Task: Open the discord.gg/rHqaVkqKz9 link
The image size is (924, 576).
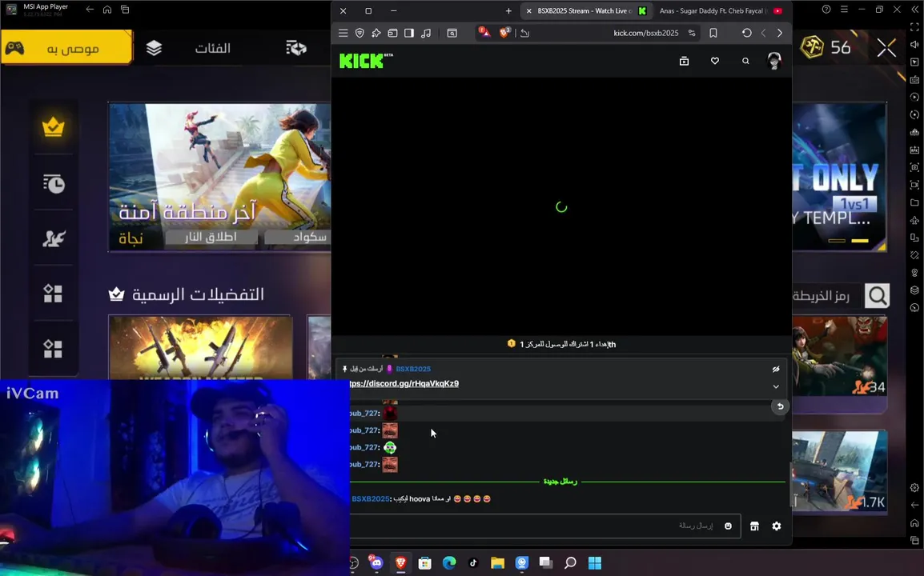Action: coord(404,383)
